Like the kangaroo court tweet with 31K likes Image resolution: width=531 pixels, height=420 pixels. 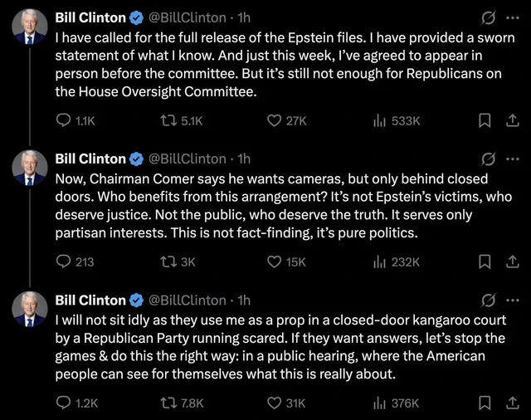(275, 403)
